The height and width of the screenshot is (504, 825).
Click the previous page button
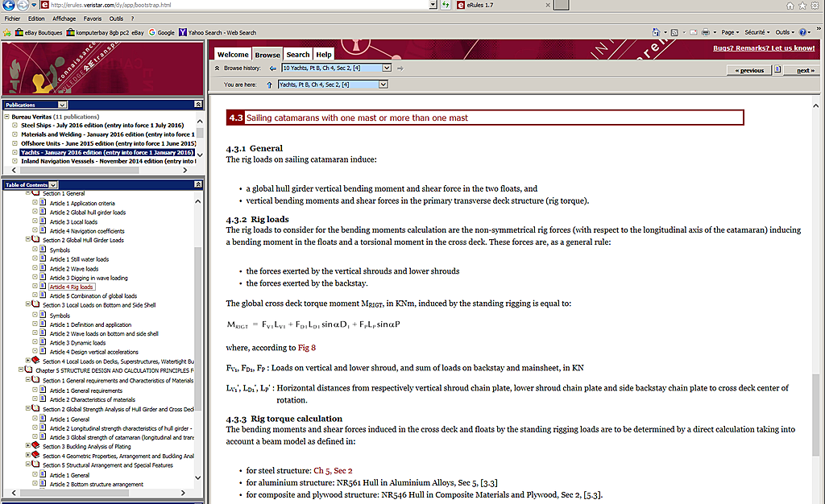(x=749, y=70)
